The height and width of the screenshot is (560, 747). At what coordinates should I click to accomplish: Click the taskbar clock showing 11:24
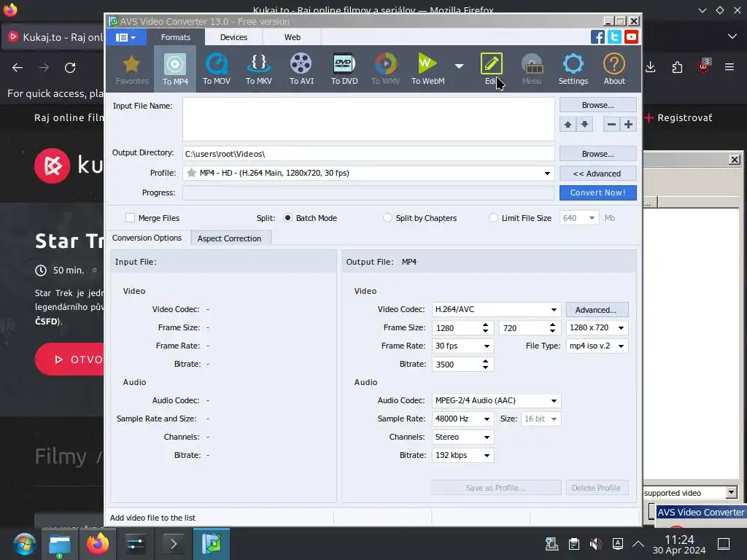tap(679, 544)
